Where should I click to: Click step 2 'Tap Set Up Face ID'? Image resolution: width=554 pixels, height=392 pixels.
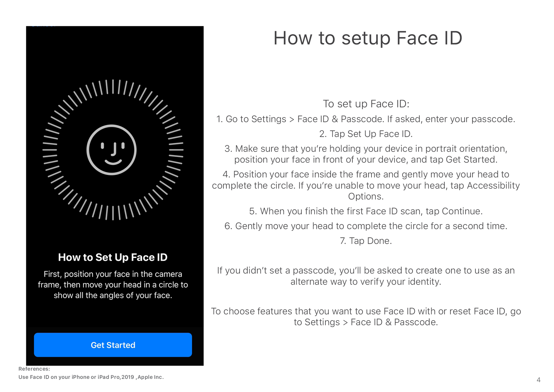click(x=366, y=134)
